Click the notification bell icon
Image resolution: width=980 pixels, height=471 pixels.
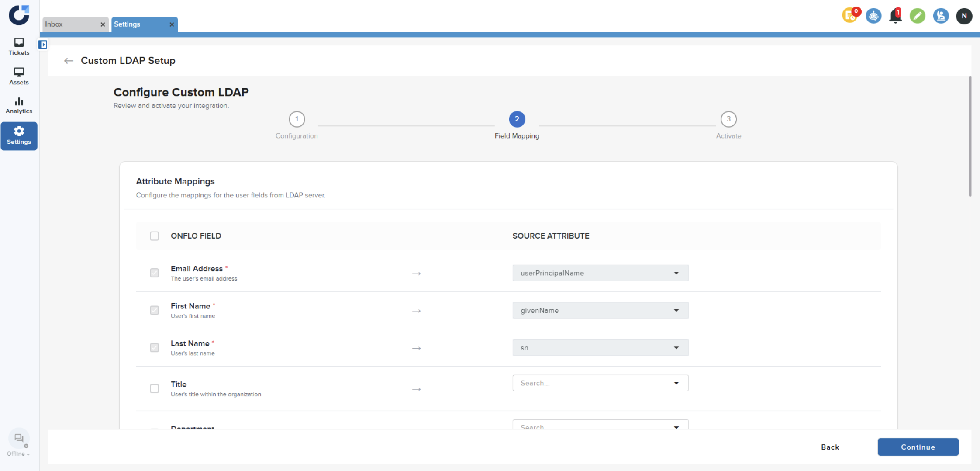click(895, 16)
